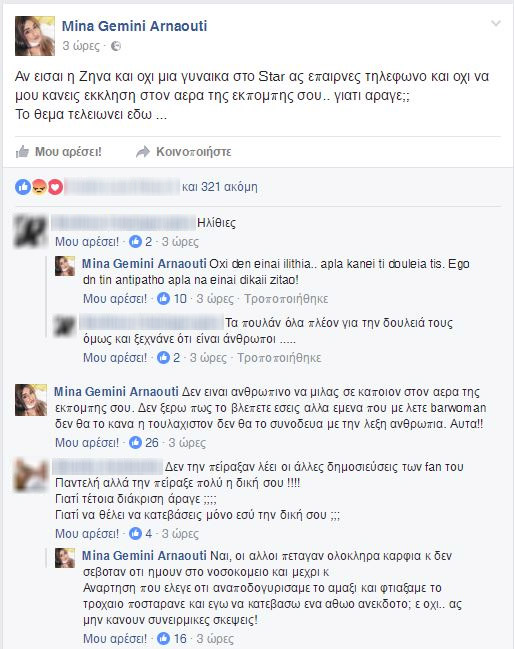Image resolution: width=514 pixels, height=649 pixels.
Task: Click Mina's avatar next to the barwoman comment
Action: (x=31, y=400)
